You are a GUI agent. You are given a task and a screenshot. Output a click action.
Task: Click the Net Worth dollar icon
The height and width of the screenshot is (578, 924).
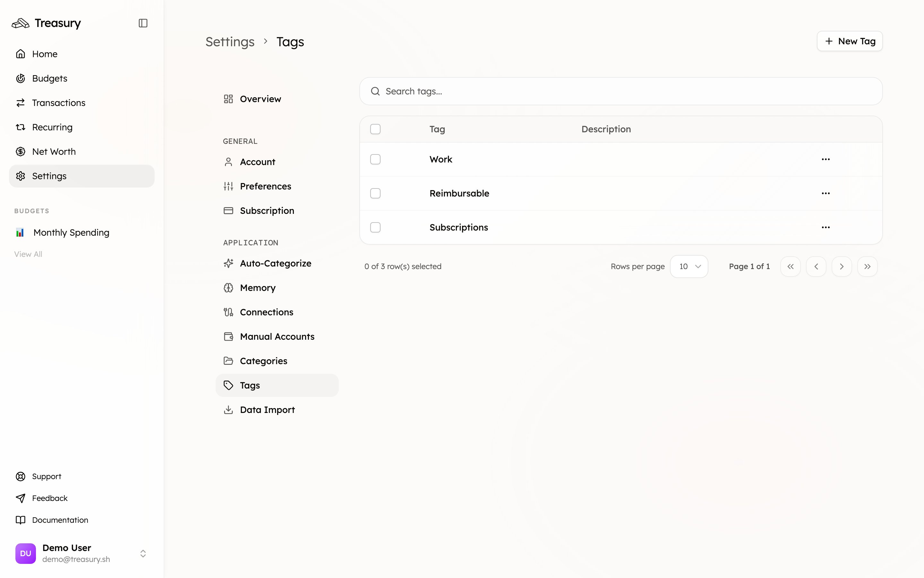point(21,152)
